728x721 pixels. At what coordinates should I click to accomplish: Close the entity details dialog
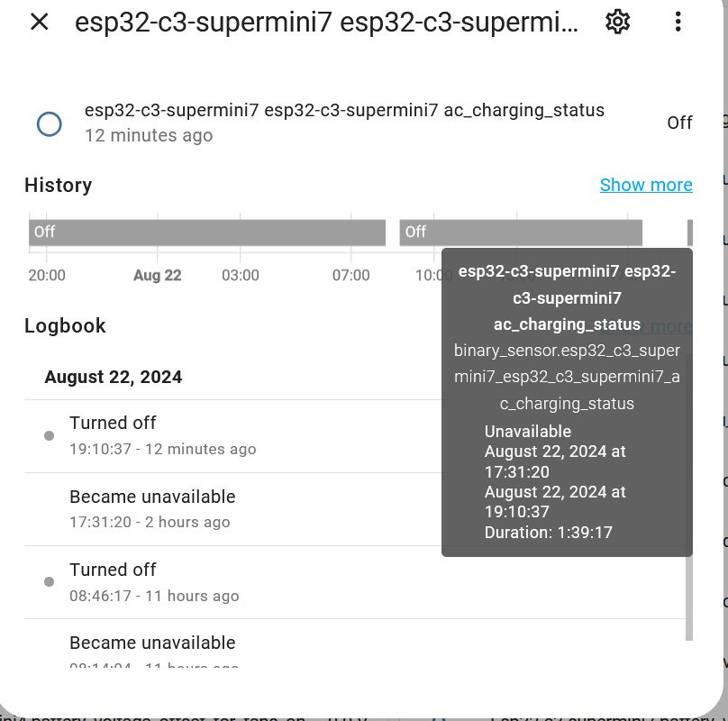pyautogui.click(x=40, y=22)
